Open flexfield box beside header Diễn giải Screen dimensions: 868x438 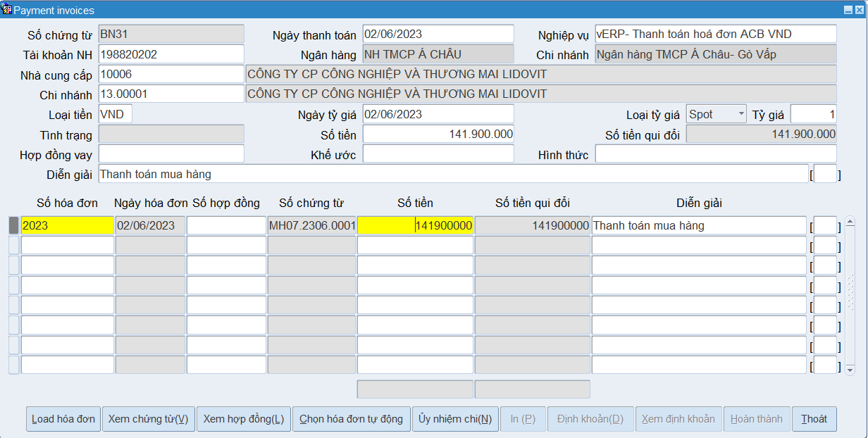tap(825, 174)
